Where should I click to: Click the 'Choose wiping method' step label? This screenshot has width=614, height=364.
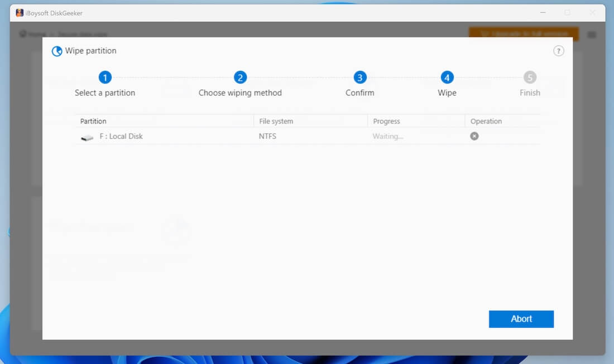pos(240,93)
